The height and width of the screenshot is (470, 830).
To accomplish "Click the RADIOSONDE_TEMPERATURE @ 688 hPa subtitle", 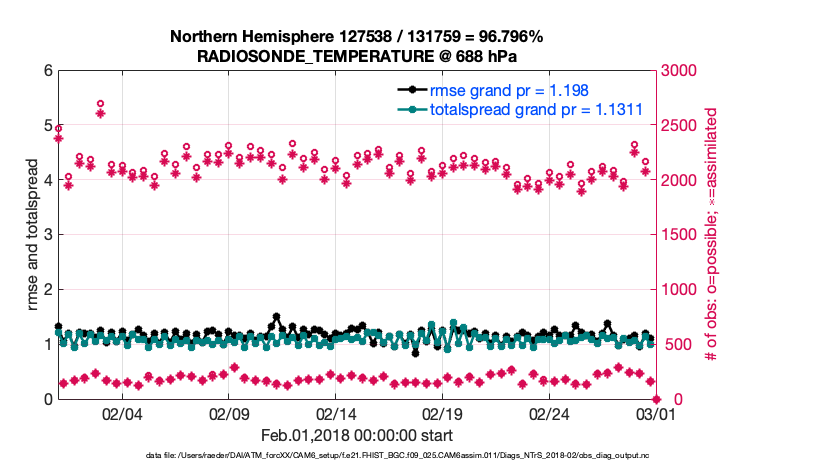I will click(356, 56).
